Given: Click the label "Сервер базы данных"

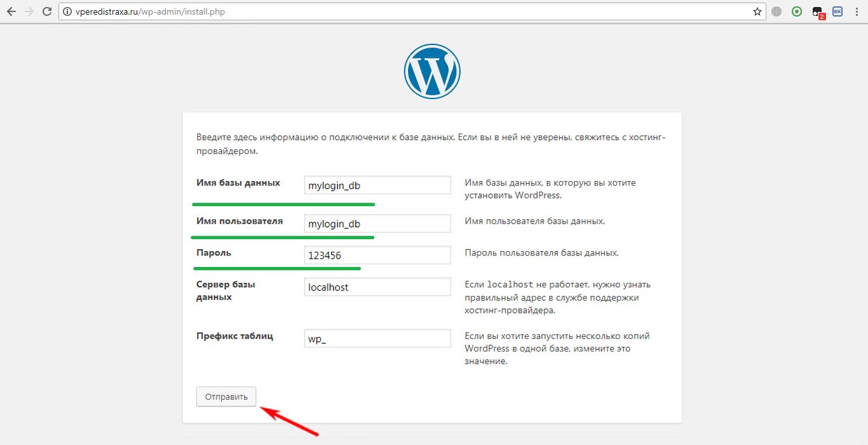Looking at the screenshot, I should click(226, 291).
